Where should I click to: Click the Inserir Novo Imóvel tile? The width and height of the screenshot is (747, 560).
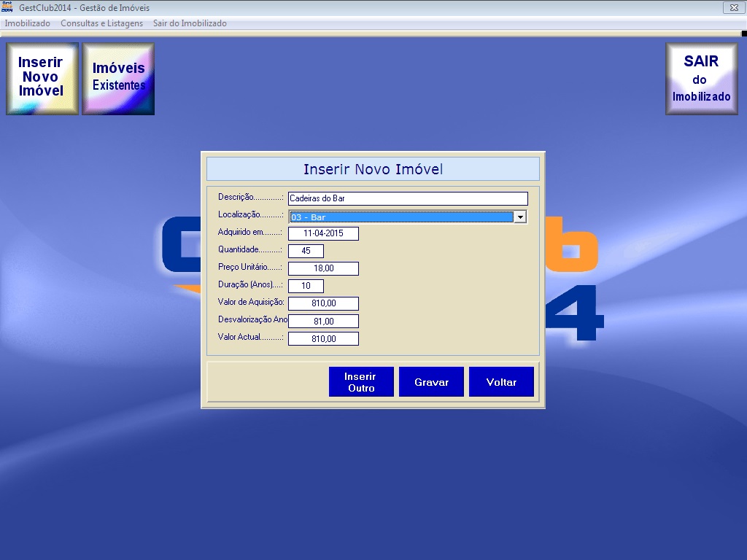point(42,78)
